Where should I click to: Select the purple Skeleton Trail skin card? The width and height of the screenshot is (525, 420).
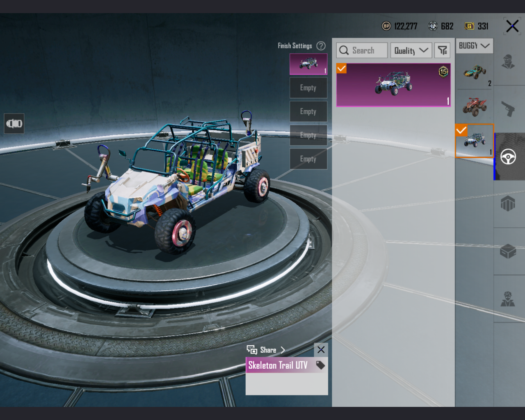[394, 85]
